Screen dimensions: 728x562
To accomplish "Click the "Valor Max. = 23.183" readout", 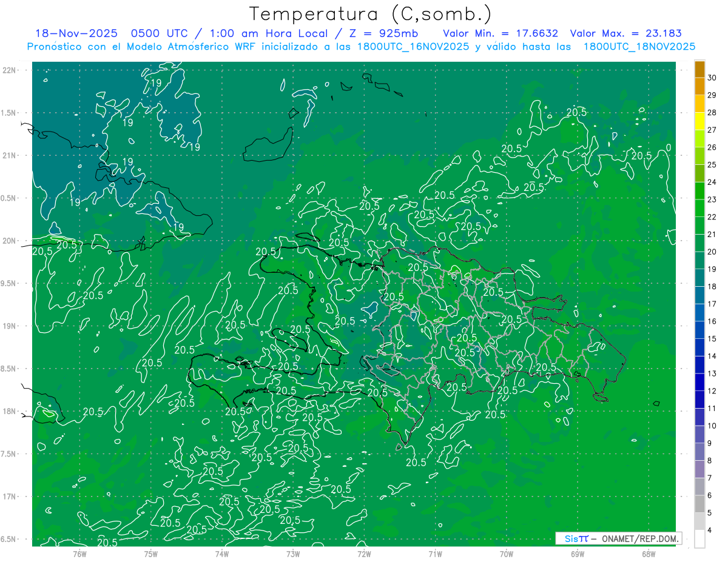I will 625,33.
